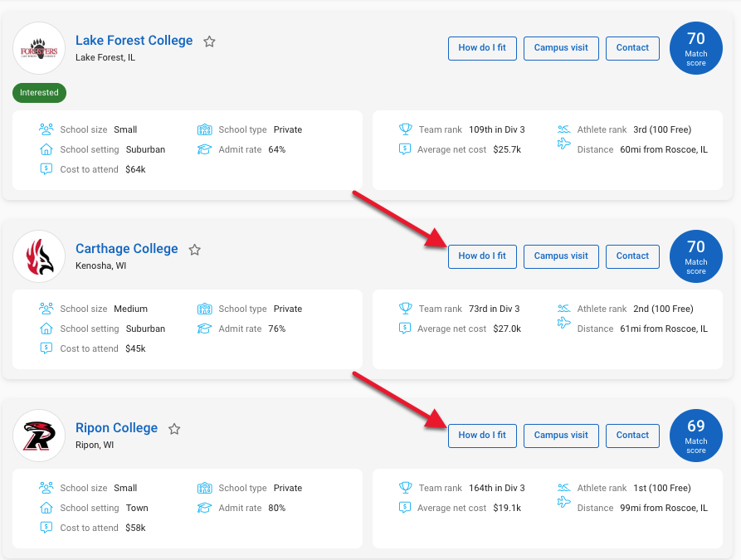The height and width of the screenshot is (560, 741).
Task: Schedule Campus visit for Carthage College
Action: coord(561,256)
